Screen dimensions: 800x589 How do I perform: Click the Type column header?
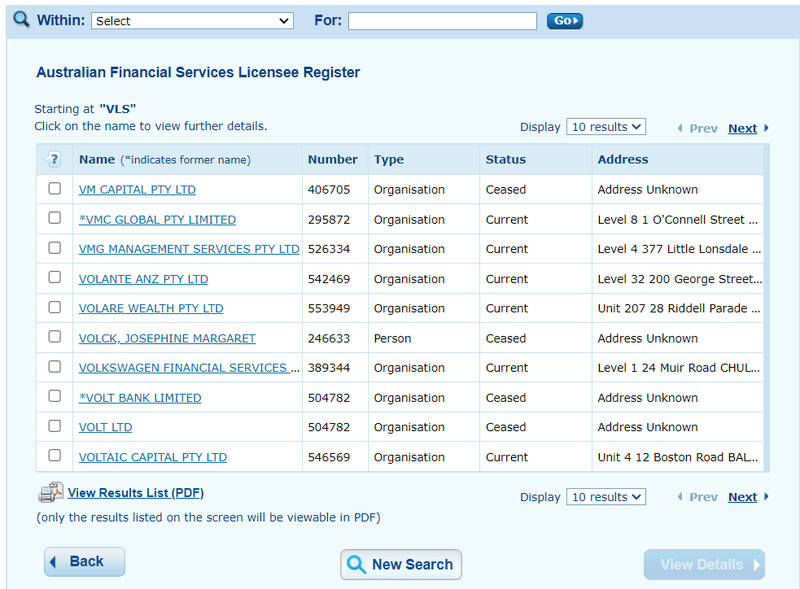coord(389,159)
